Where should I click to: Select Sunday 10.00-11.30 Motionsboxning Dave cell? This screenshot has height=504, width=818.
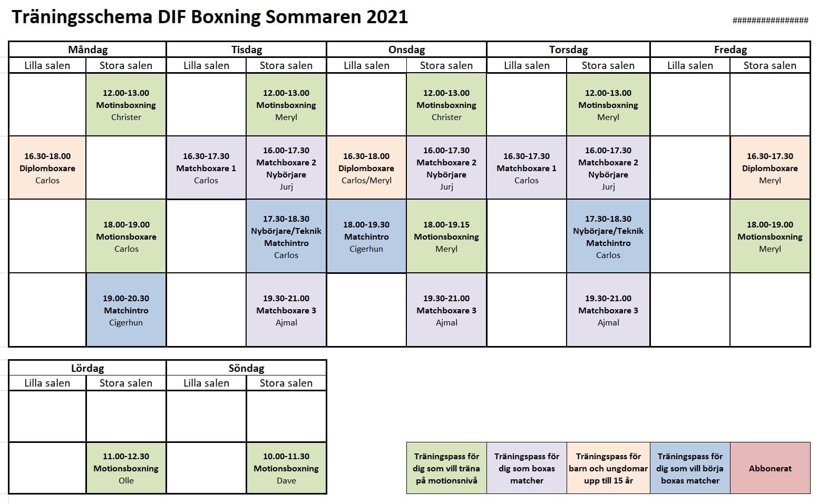[286, 468]
